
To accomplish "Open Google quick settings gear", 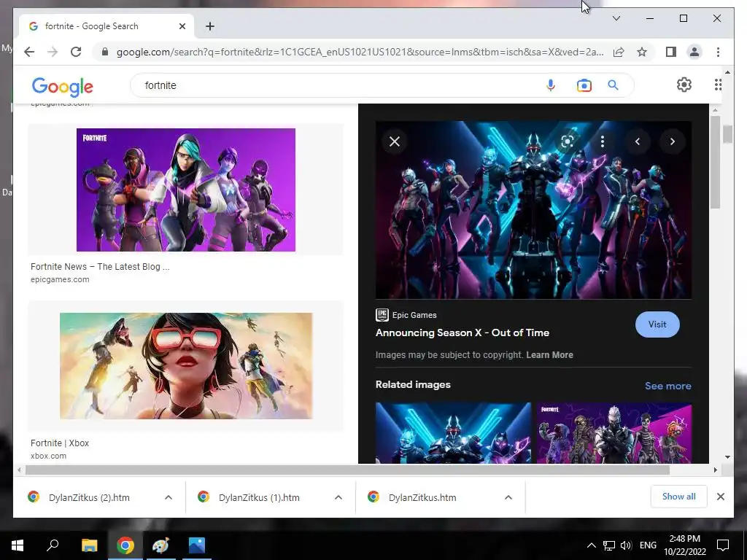I will (x=684, y=85).
